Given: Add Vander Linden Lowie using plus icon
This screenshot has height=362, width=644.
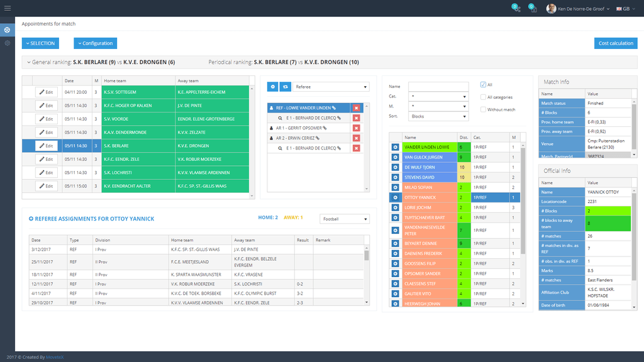Looking at the screenshot, I should (x=395, y=147).
